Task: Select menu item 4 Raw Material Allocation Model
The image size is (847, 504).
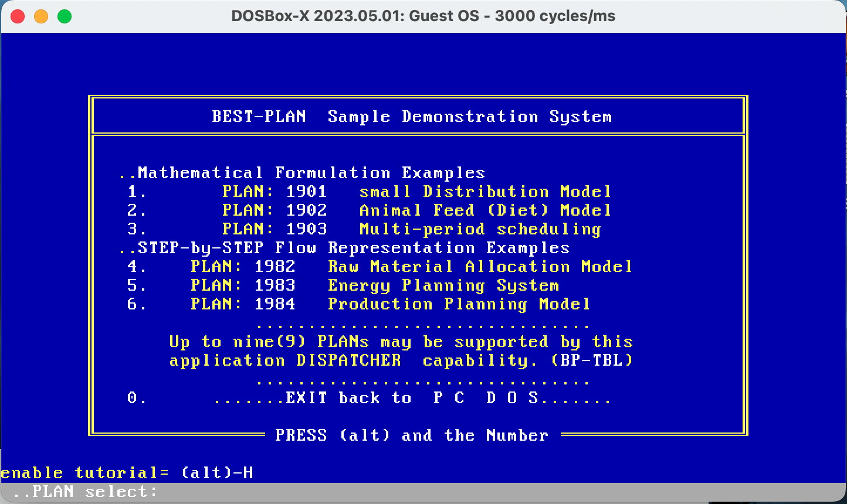Action: coord(380,267)
